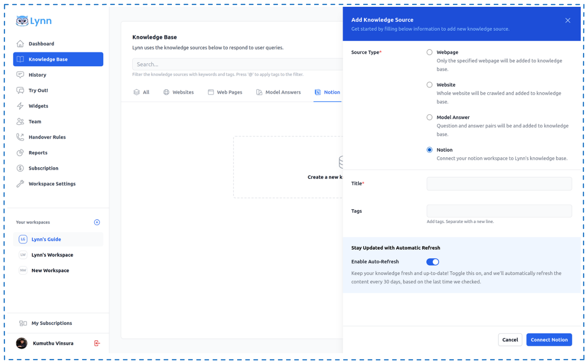
Task: Click the Reports pie chart icon
Action: 20,153
